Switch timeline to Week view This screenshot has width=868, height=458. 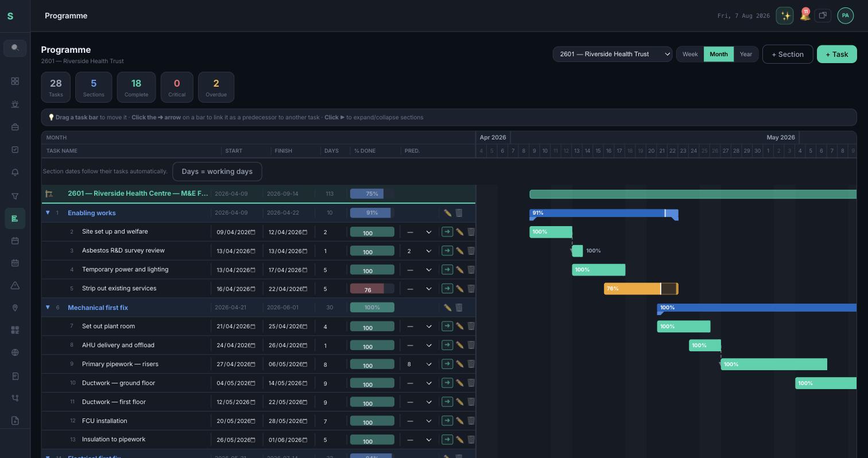690,54
